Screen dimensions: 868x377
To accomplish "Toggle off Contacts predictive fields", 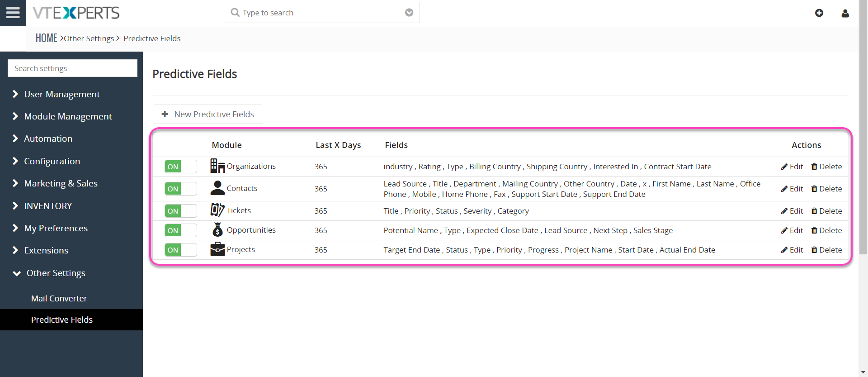I will [x=181, y=189].
